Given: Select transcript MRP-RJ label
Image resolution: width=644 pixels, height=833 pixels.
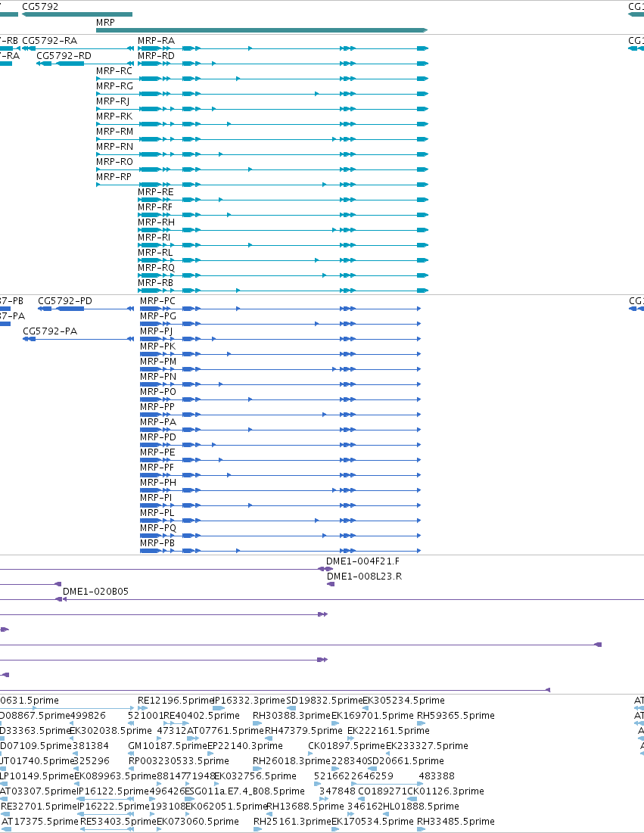Looking at the screenshot, I should tap(113, 101).
